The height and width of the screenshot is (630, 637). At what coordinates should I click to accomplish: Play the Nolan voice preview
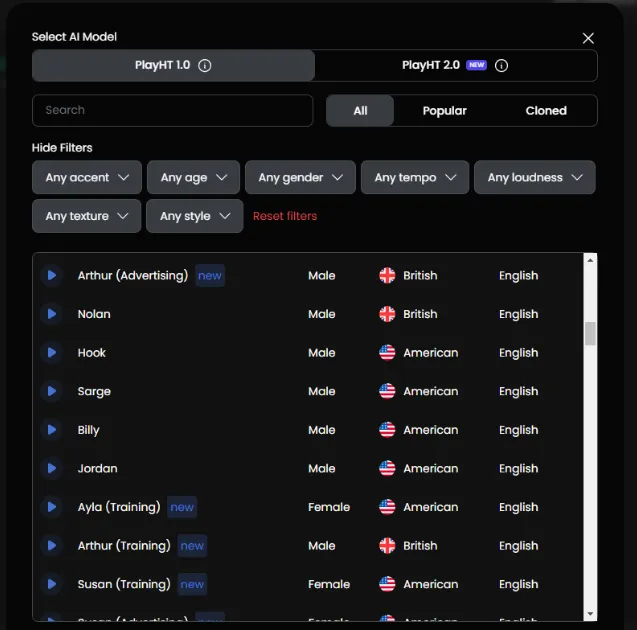tap(52, 314)
